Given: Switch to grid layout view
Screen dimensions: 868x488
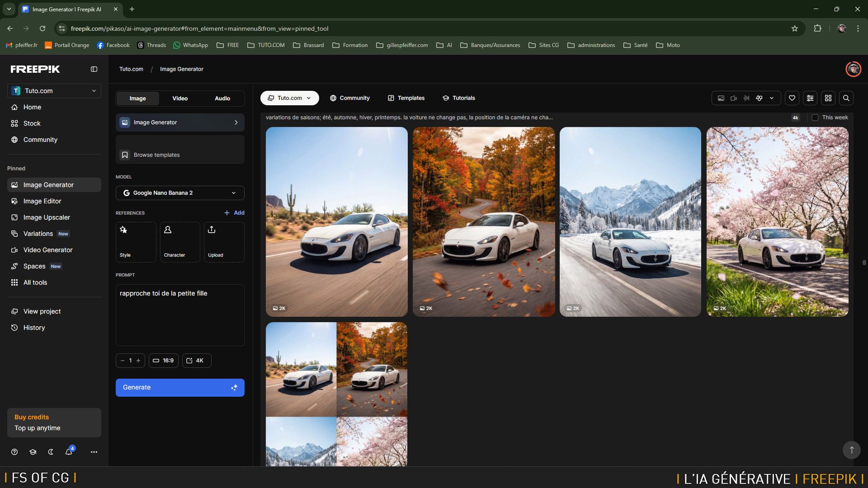Looking at the screenshot, I should coord(828,98).
